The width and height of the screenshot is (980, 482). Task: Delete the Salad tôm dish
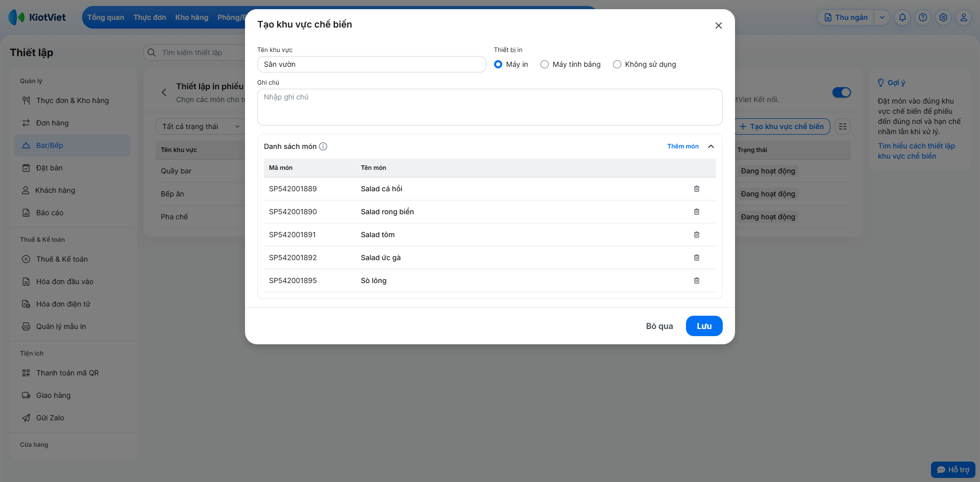pos(697,235)
